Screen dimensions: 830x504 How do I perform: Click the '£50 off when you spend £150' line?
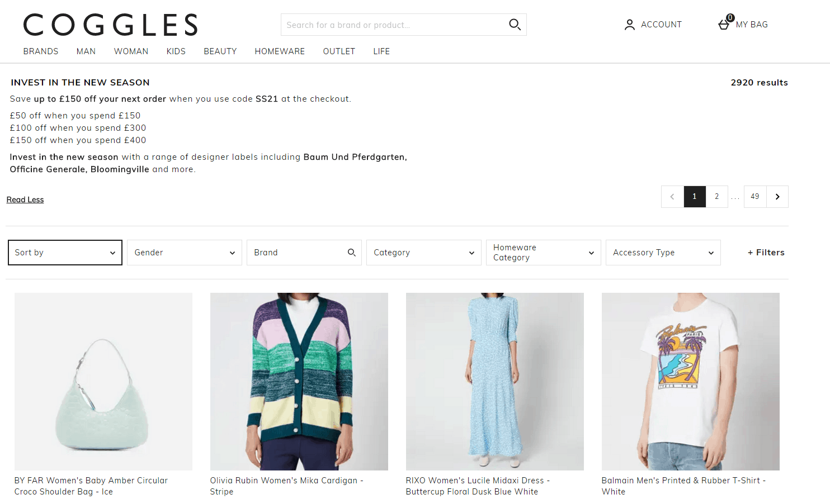coord(75,116)
